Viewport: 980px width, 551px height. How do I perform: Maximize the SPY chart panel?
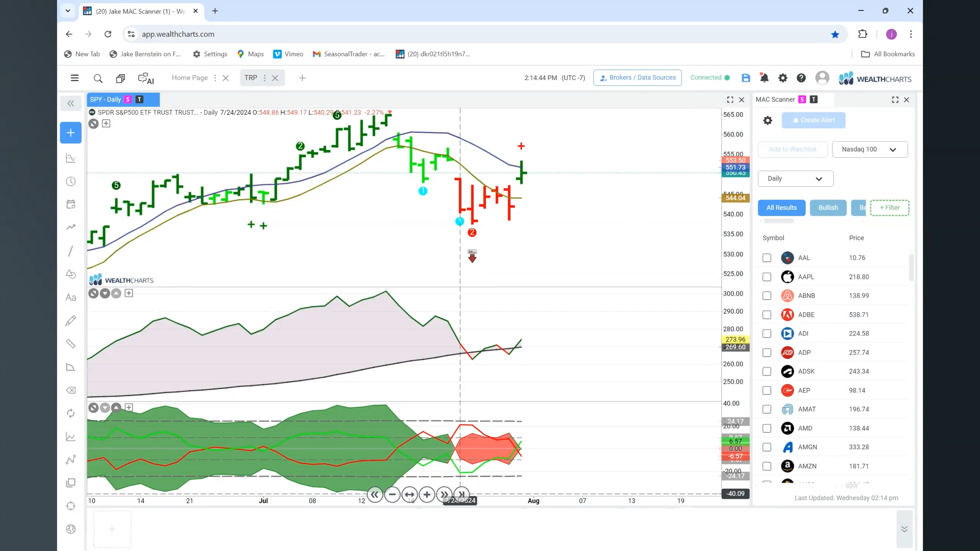point(730,100)
